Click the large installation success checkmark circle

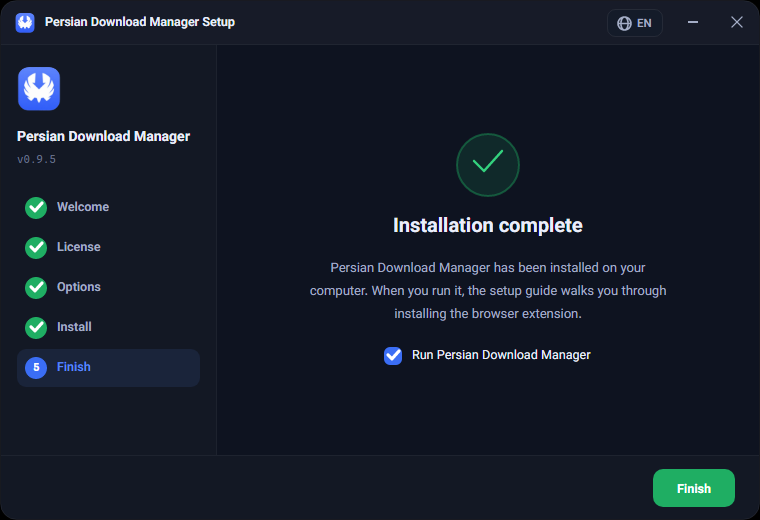pyautogui.click(x=488, y=165)
